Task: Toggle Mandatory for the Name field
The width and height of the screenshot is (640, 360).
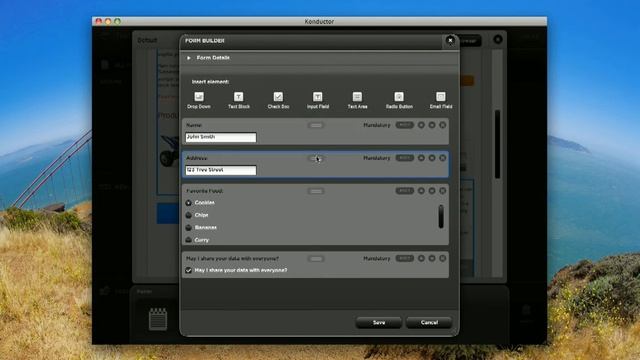Action: (x=404, y=125)
